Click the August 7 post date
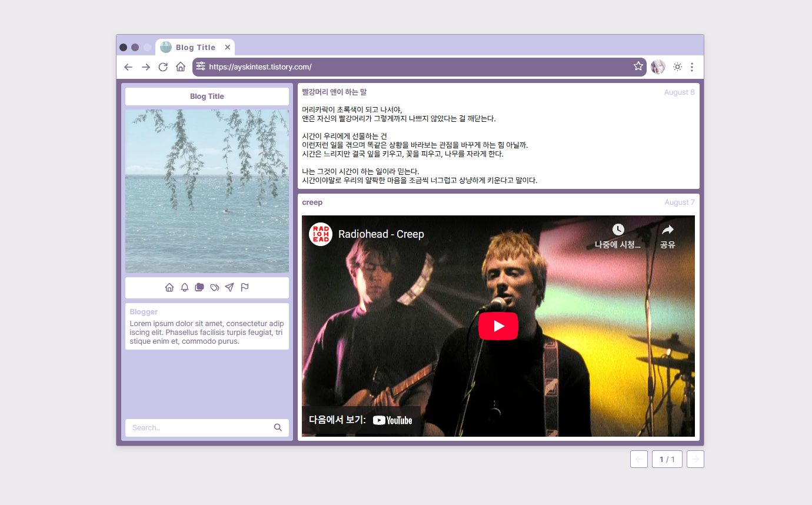The height and width of the screenshot is (505, 812). click(x=680, y=202)
